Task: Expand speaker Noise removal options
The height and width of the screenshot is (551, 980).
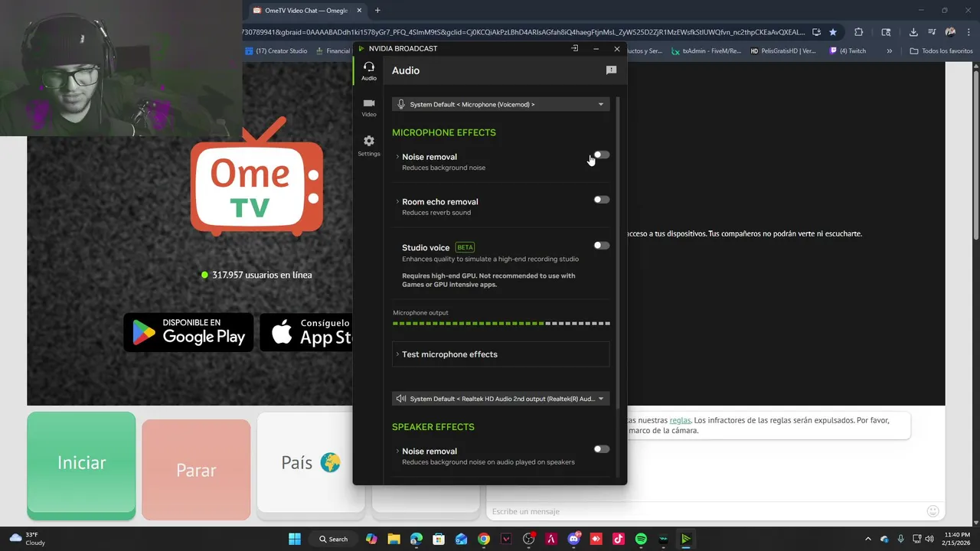Action: (397, 452)
